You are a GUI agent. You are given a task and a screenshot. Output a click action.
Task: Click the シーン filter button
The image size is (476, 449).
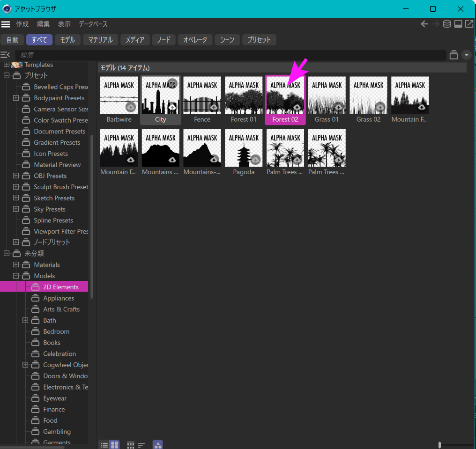pos(227,40)
